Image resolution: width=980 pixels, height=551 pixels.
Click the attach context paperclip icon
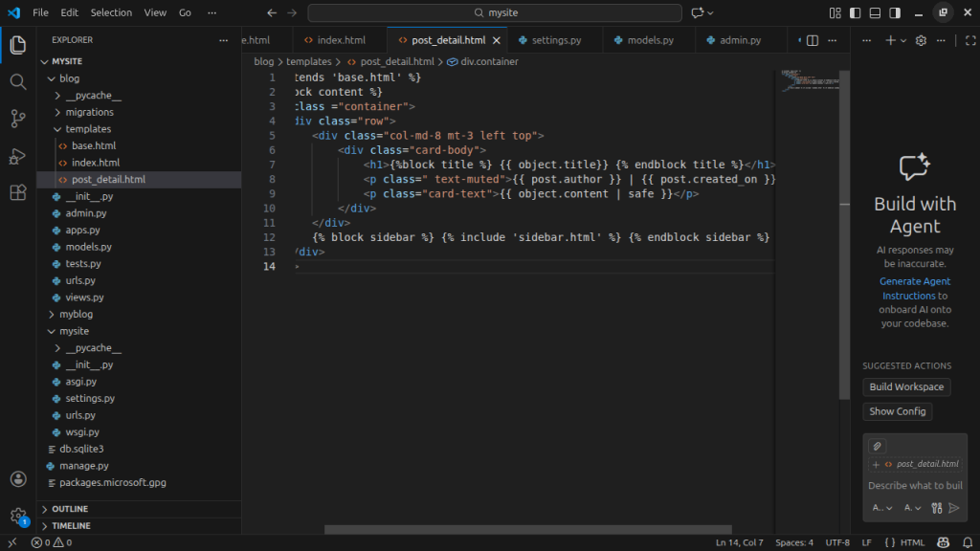point(877,446)
